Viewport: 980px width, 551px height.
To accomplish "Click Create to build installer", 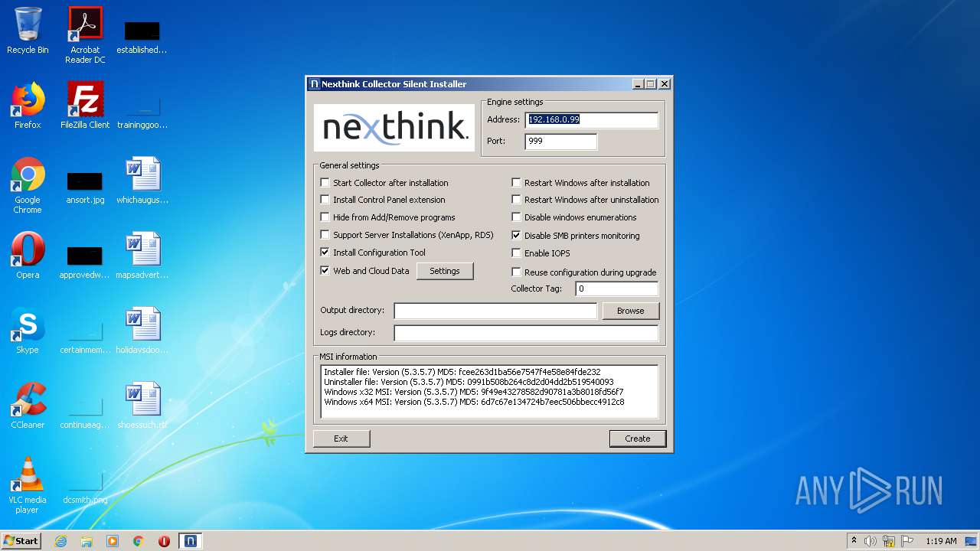I will pyautogui.click(x=638, y=439).
